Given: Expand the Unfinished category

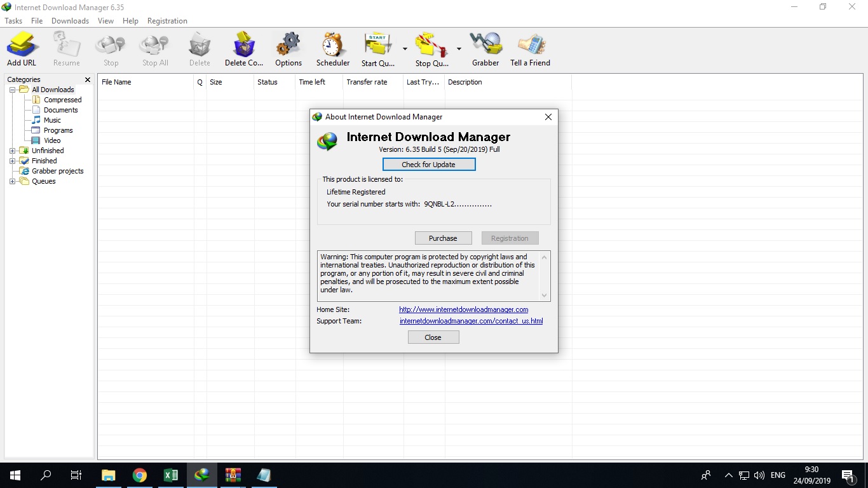Looking at the screenshot, I should [12, 151].
